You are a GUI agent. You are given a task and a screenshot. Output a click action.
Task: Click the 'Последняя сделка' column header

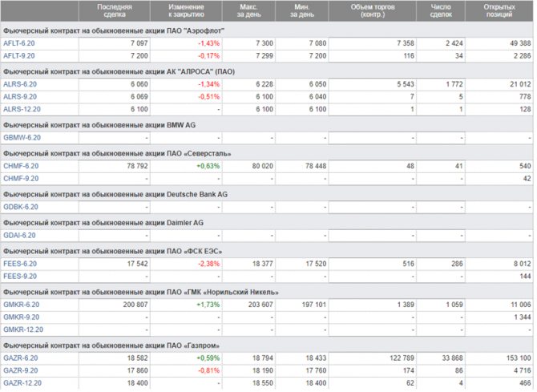pos(115,10)
